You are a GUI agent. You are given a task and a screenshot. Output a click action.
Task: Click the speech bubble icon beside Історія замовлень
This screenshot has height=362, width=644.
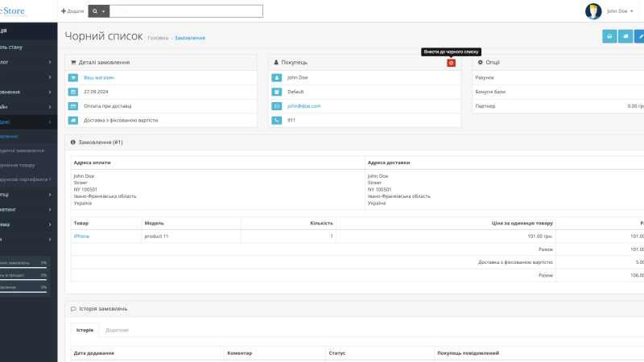pos(73,309)
